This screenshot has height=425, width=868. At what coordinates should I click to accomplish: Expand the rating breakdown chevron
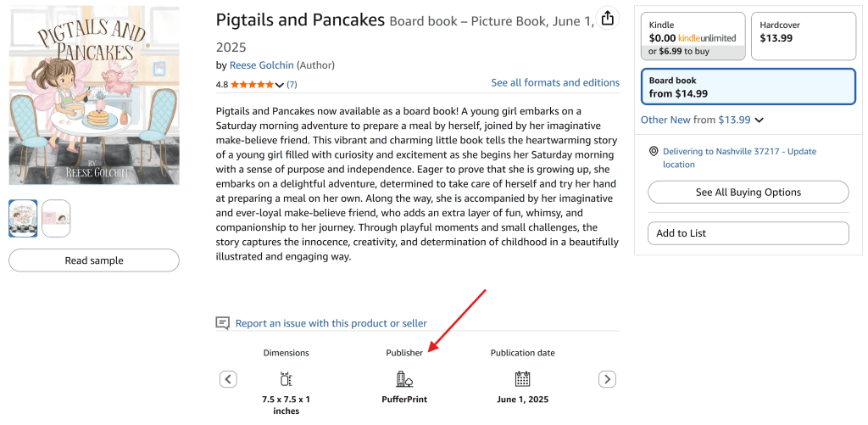click(x=280, y=85)
